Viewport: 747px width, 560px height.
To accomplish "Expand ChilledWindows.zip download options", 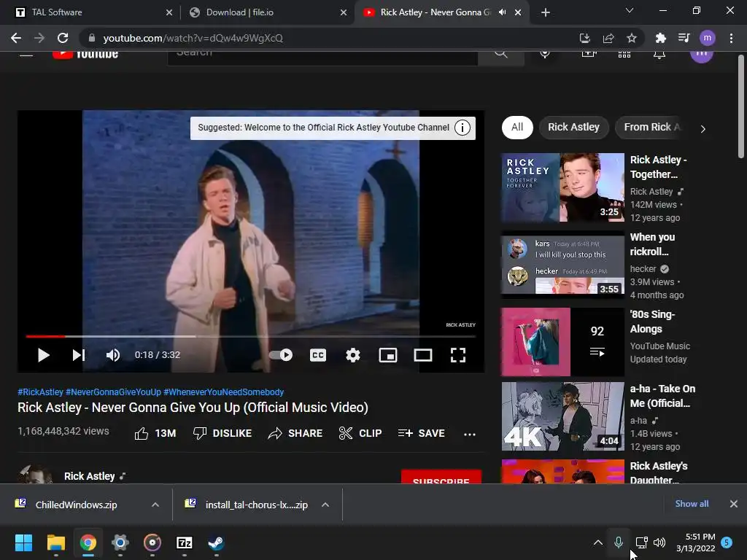I will click(155, 505).
